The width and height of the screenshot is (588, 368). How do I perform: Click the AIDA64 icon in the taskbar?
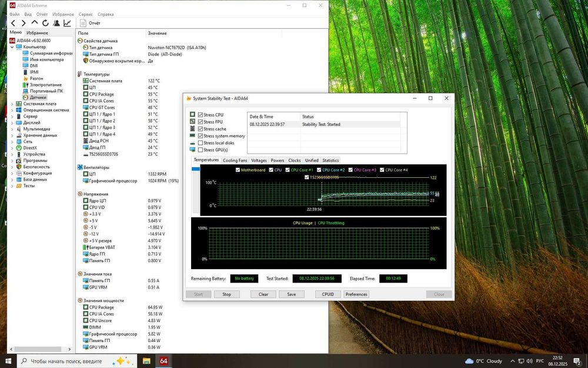(x=163, y=361)
